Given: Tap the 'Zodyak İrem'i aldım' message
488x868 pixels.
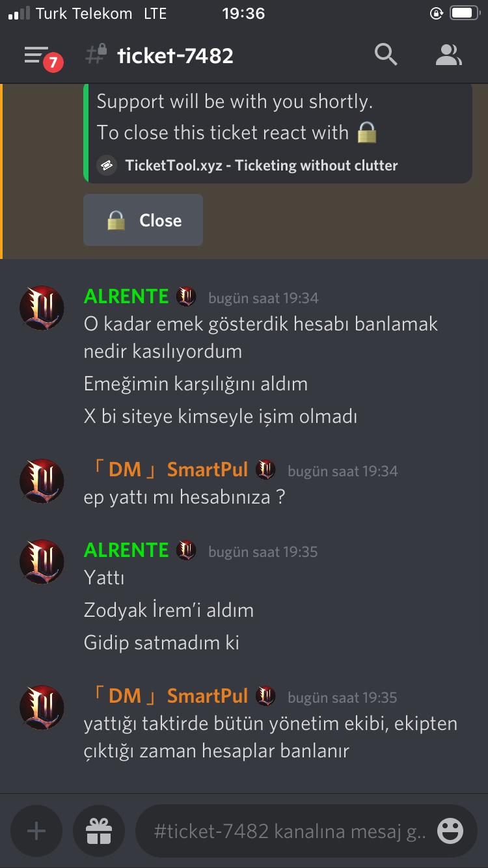Looking at the screenshot, I should point(169,610).
